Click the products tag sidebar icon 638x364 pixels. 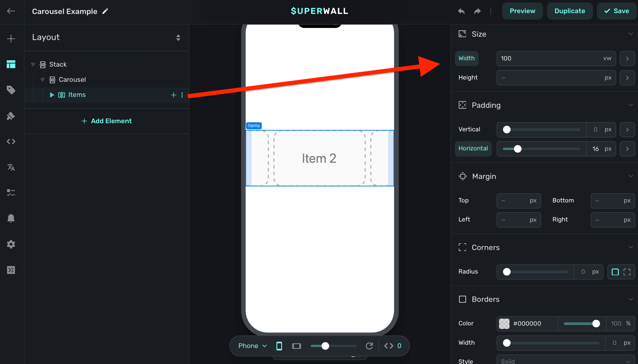[x=11, y=90]
